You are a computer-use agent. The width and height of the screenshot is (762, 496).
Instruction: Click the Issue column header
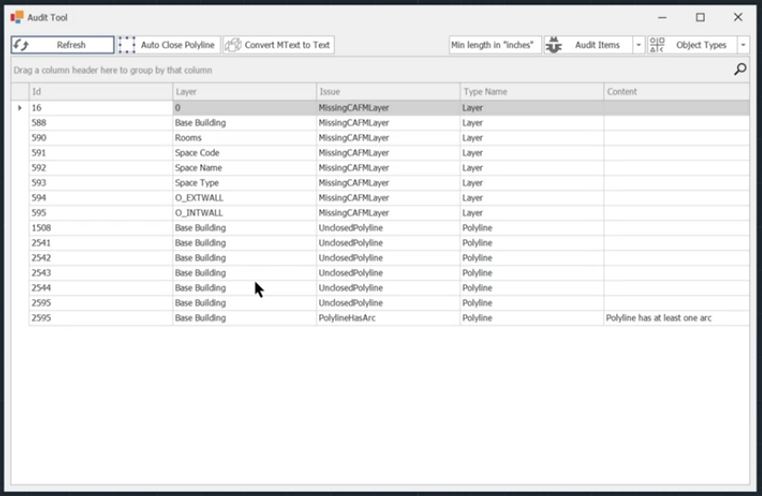[x=387, y=92]
